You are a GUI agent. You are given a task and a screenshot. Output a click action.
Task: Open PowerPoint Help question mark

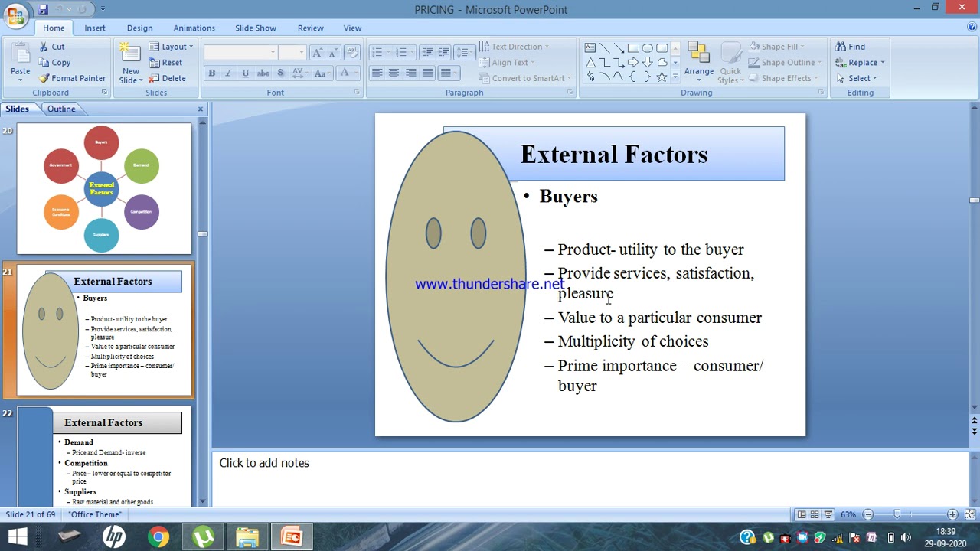[972, 28]
